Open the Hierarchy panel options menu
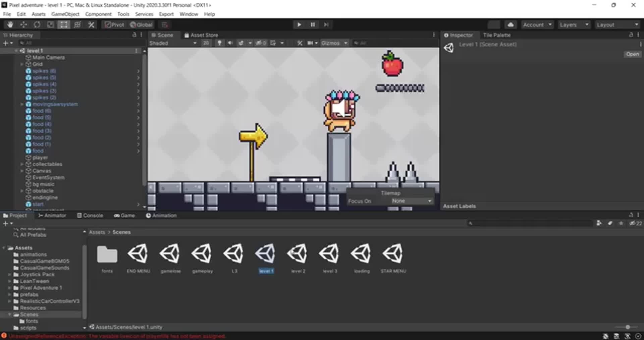This screenshot has height=340, width=644. tap(141, 35)
